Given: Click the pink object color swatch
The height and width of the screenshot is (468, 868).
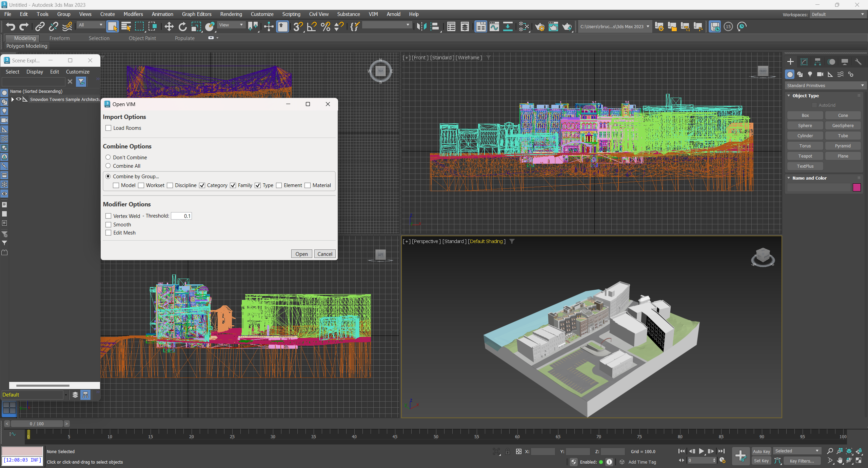Looking at the screenshot, I should [x=856, y=187].
